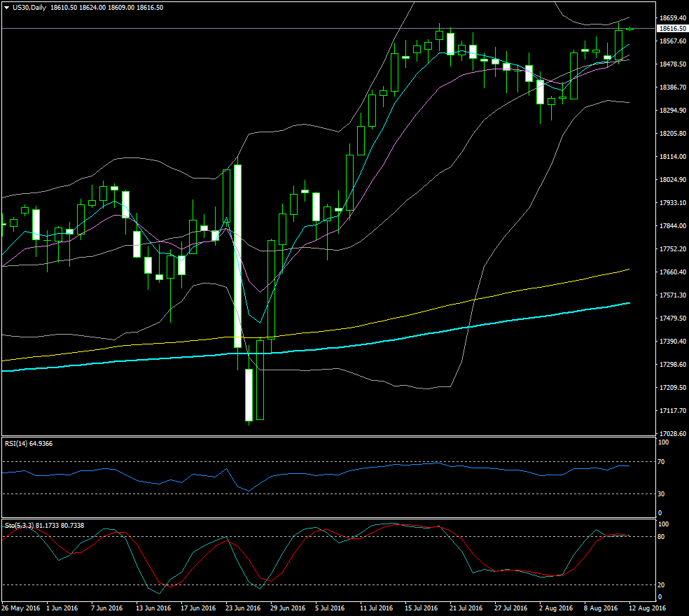The width and height of the screenshot is (689, 616).
Task: Click the 26 May 2016 date label
Action: [x=20, y=608]
